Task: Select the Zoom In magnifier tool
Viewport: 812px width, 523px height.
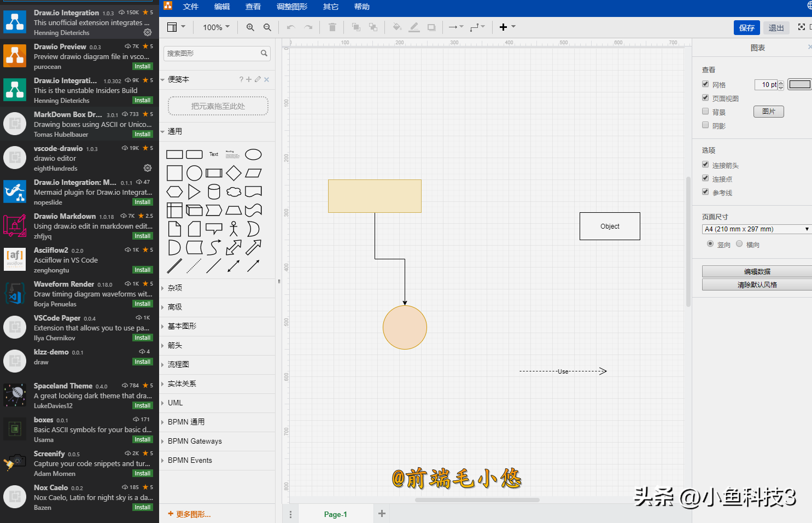Action: [x=250, y=27]
